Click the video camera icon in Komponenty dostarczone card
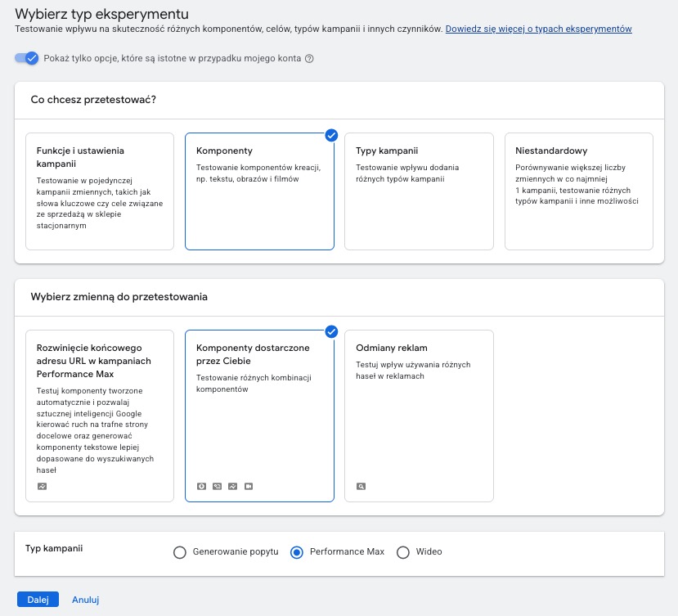Viewport: 678px width, 616px height. point(248,486)
